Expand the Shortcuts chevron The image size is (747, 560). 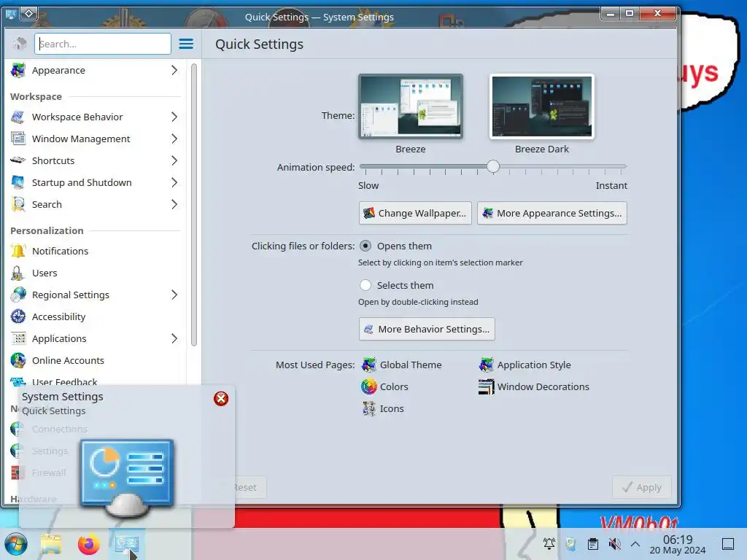coord(174,160)
